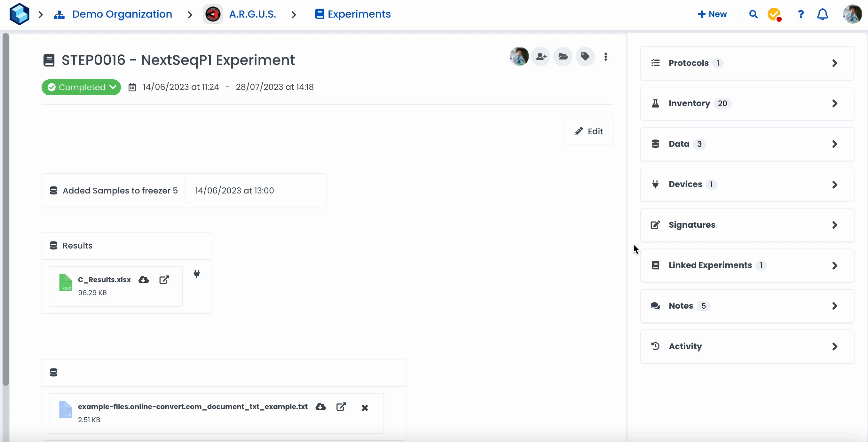Click the search magnifier icon

pos(753,14)
